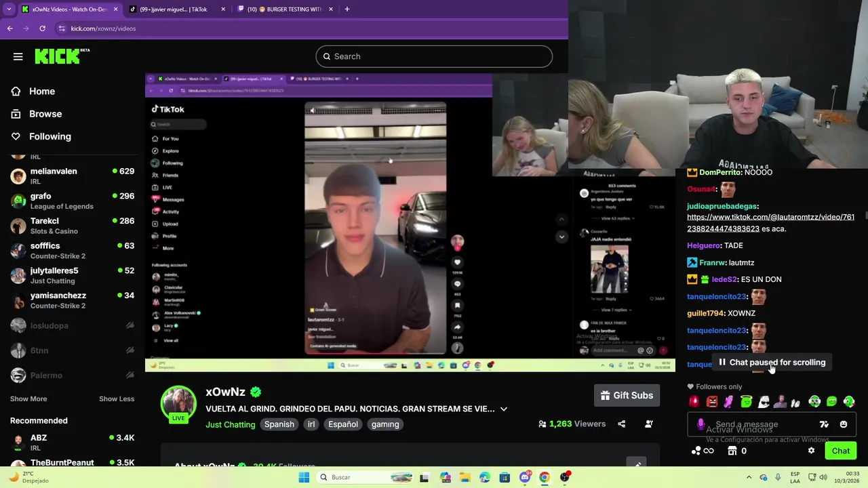Screen dimensions: 868x488
Task: Open File Explorer from the taskbar
Action: (465, 477)
